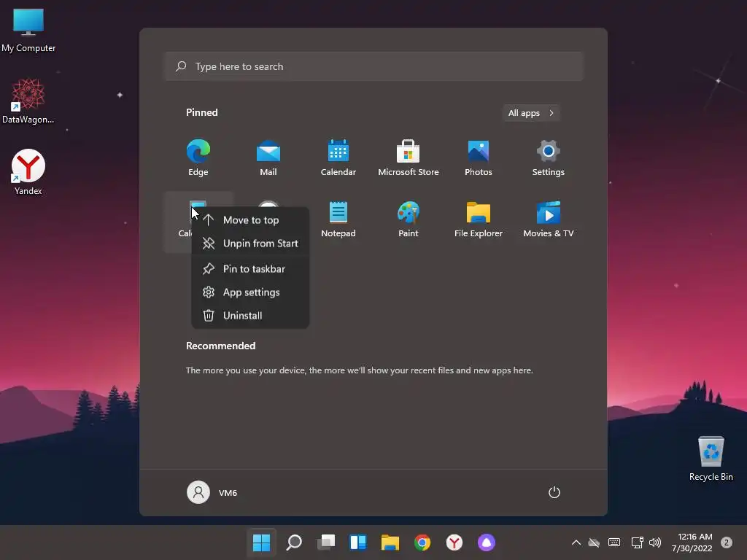Open taskbar Search magnifier
Viewport: 747px width, 560px height.
(x=294, y=542)
